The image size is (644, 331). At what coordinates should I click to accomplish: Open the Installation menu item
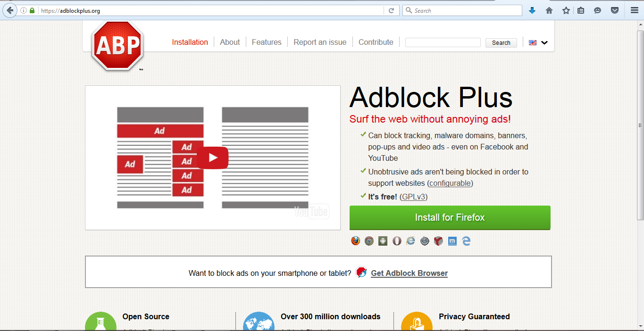coord(190,42)
